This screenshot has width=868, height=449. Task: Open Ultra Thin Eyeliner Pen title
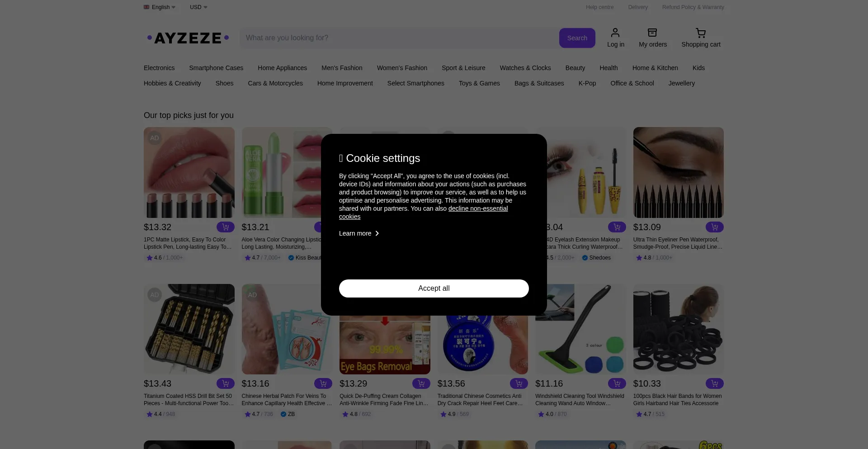tap(678, 243)
